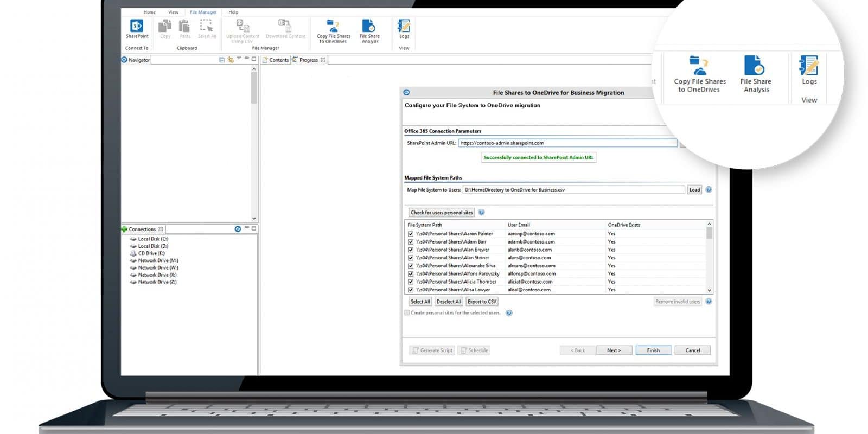Image resolution: width=868 pixels, height=434 pixels.
Task: Click the Cancel button
Action: [x=693, y=350]
